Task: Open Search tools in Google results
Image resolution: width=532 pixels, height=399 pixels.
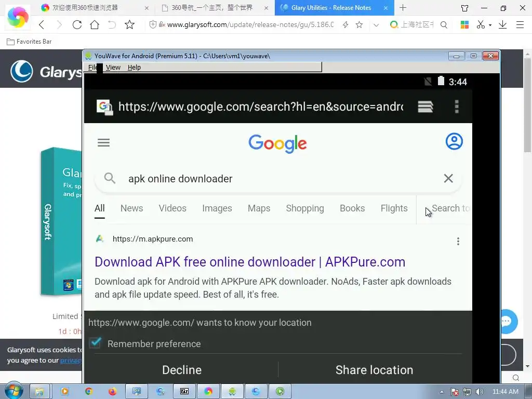Action: pyautogui.click(x=450, y=208)
